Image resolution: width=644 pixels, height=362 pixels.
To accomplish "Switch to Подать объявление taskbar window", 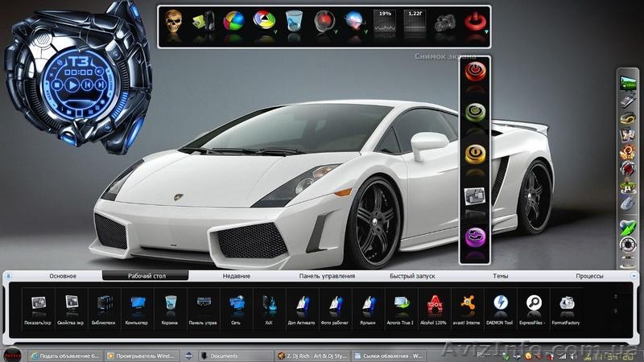I will 65,356.
